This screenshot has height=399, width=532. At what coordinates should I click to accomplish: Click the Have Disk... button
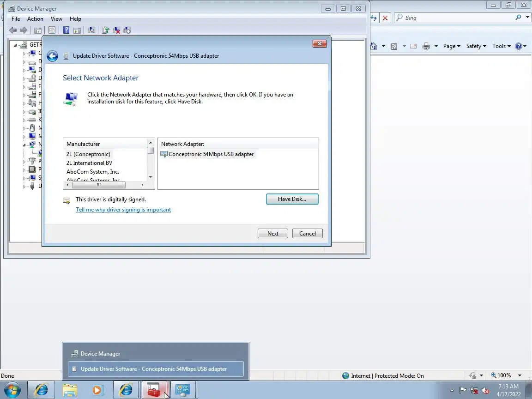coord(292,199)
